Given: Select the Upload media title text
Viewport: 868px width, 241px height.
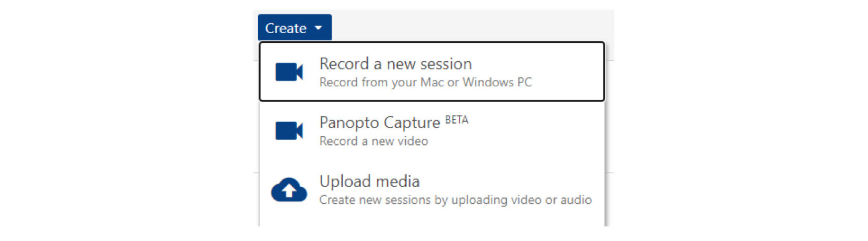Looking at the screenshot, I should pyautogui.click(x=369, y=182).
